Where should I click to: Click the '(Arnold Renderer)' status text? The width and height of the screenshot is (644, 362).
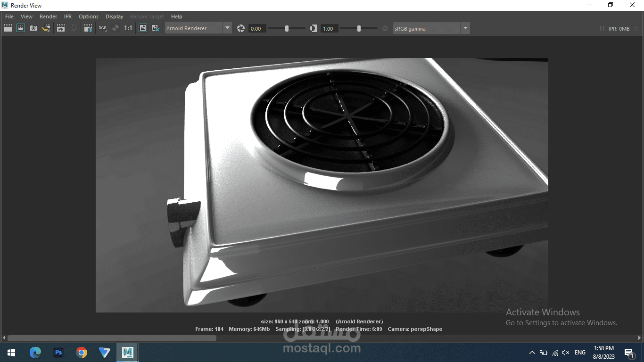359,321
